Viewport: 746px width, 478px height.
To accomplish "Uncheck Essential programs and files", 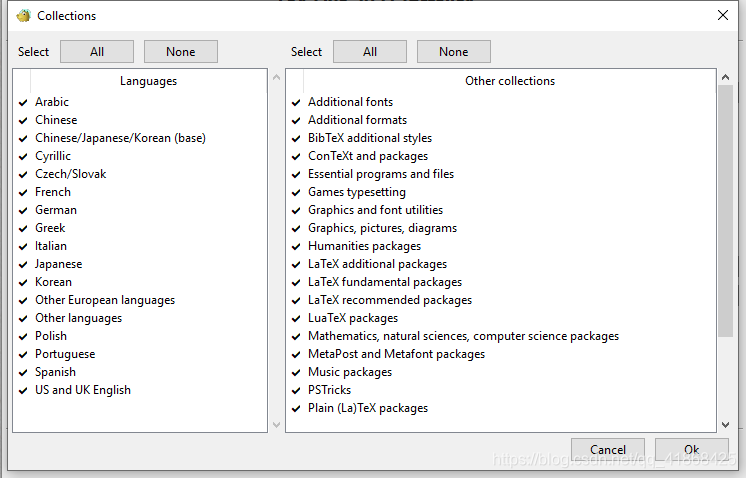I will point(296,175).
